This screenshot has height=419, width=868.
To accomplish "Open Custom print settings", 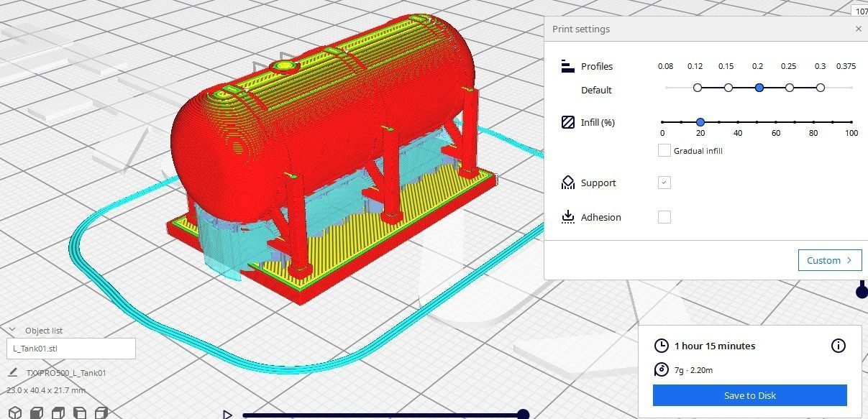I will click(829, 260).
